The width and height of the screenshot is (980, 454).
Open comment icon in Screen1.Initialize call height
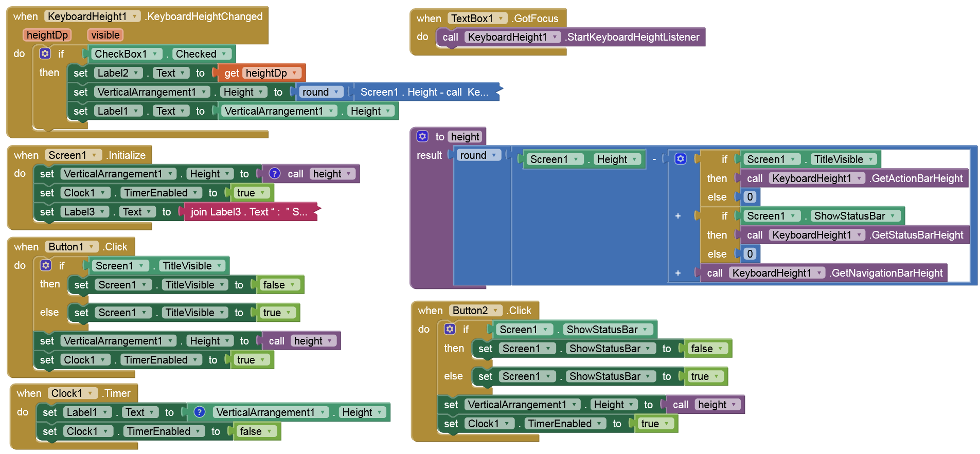pyautogui.click(x=275, y=174)
